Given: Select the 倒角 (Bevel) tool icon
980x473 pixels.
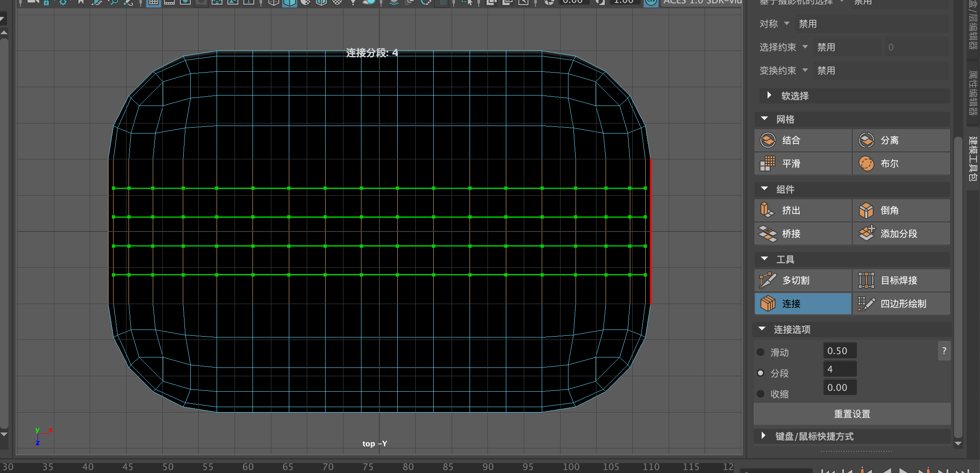Looking at the screenshot, I should pyautogui.click(x=866, y=210).
